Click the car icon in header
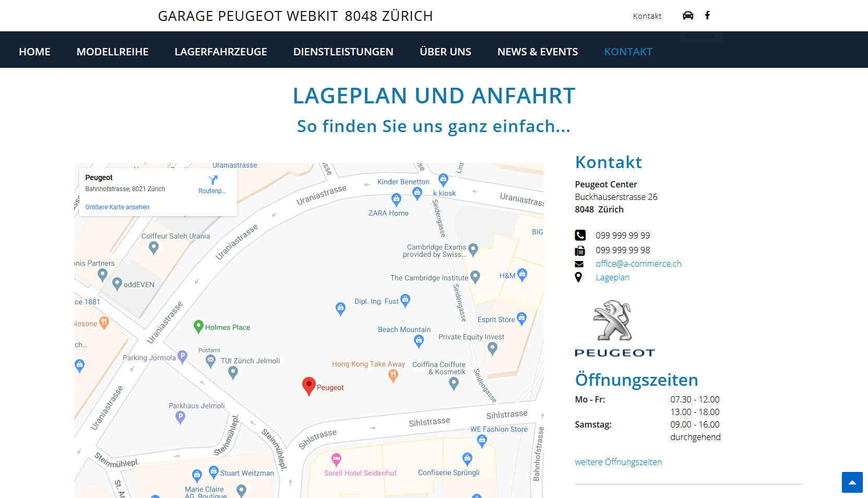 click(x=688, y=15)
